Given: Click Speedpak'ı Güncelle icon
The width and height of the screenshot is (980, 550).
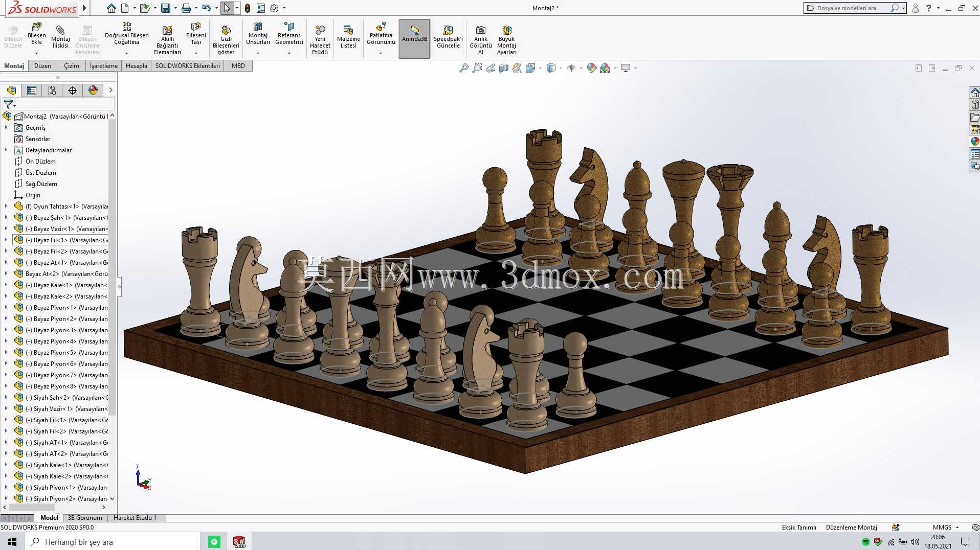Looking at the screenshot, I should tap(448, 37).
